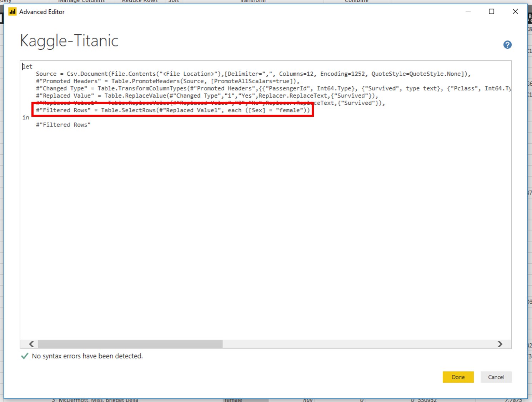Click the horizontal scrollbar right arrow
This screenshot has height=402, width=532.
point(500,344)
